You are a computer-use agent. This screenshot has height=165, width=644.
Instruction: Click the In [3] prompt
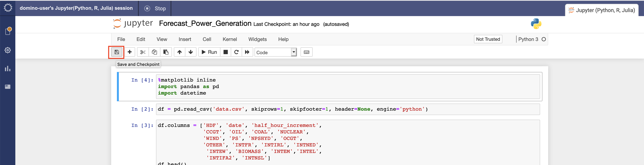[142, 125]
